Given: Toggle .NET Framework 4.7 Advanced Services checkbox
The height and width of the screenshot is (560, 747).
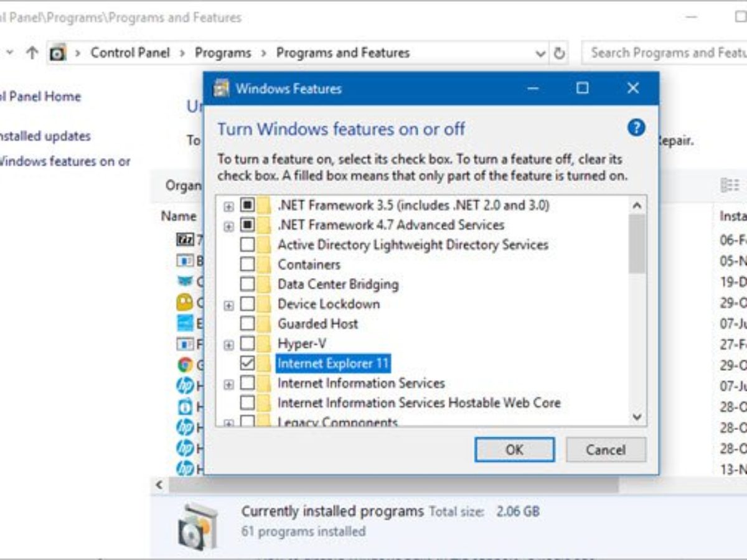Looking at the screenshot, I should pyautogui.click(x=247, y=225).
